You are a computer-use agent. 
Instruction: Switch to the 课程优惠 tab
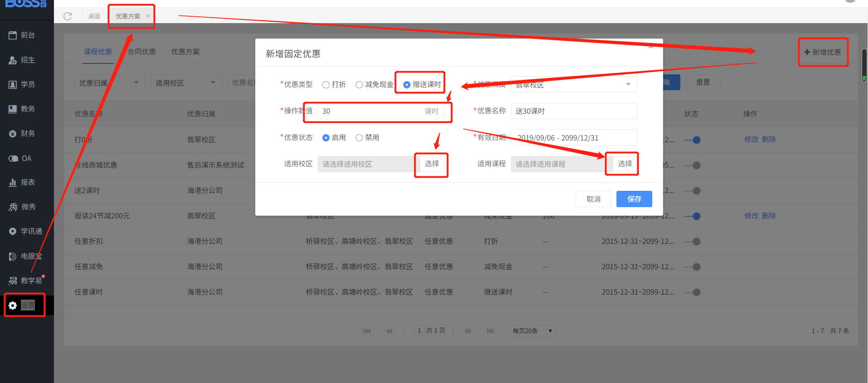pyautogui.click(x=98, y=52)
